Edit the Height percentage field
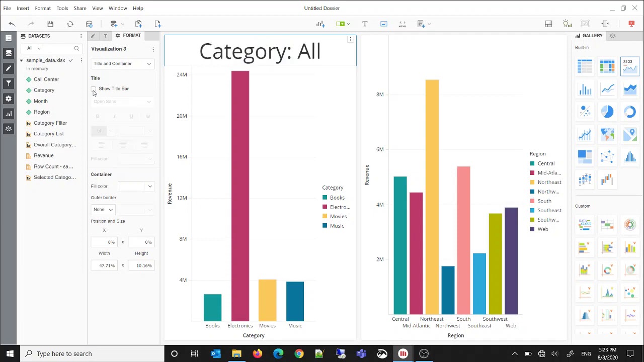This screenshot has height=362, width=644. 141,265
